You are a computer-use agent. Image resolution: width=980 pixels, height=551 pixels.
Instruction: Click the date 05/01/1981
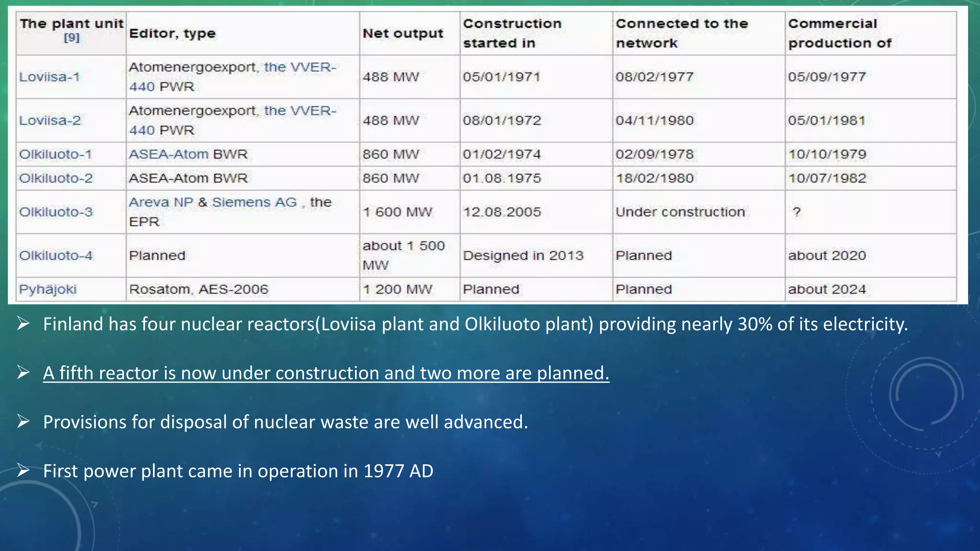click(827, 121)
